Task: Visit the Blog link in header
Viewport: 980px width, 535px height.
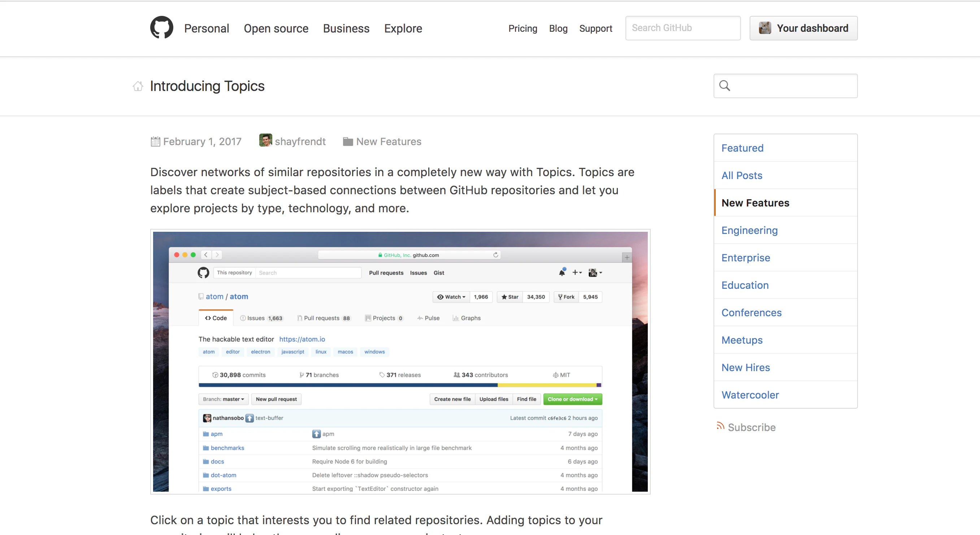Action: tap(558, 29)
